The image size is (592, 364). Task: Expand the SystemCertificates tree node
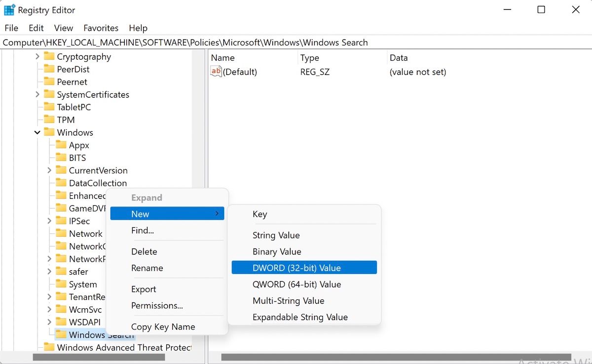[38, 94]
